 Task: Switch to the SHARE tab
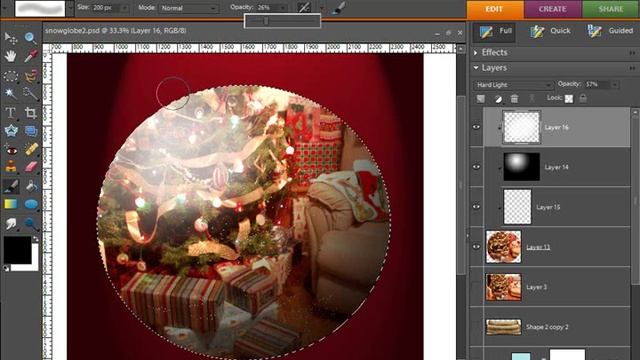pos(611,9)
